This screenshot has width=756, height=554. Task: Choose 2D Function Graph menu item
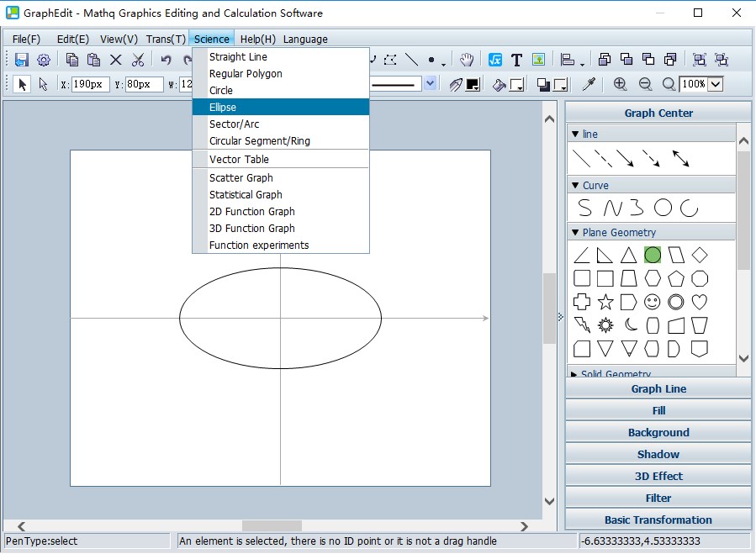coord(281,211)
